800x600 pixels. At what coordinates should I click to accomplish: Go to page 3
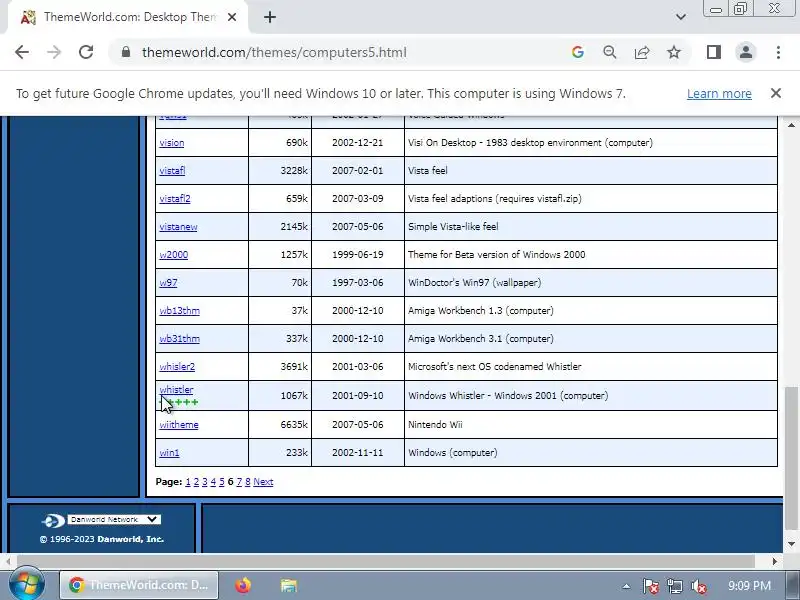pos(205,482)
